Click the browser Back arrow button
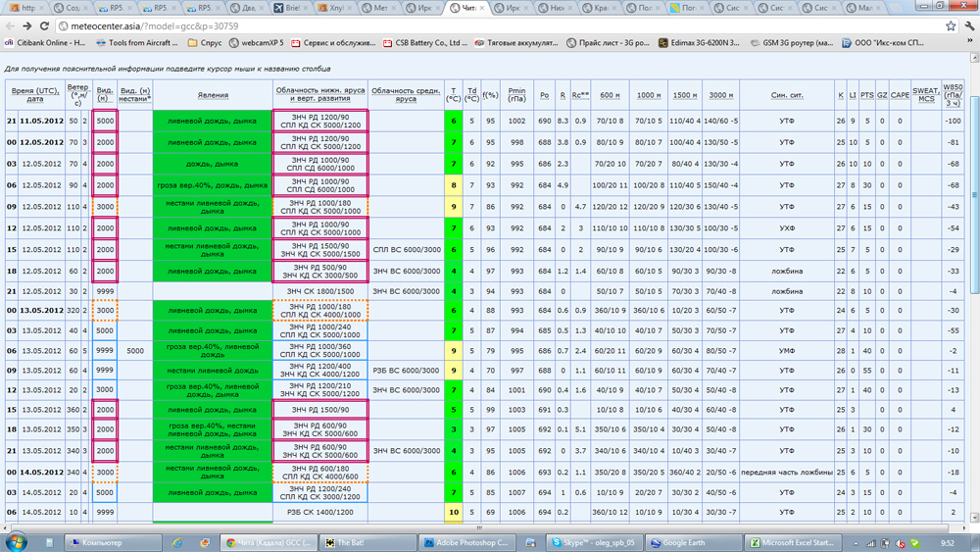Image resolution: width=980 pixels, height=552 pixels. tap(10, 26)
